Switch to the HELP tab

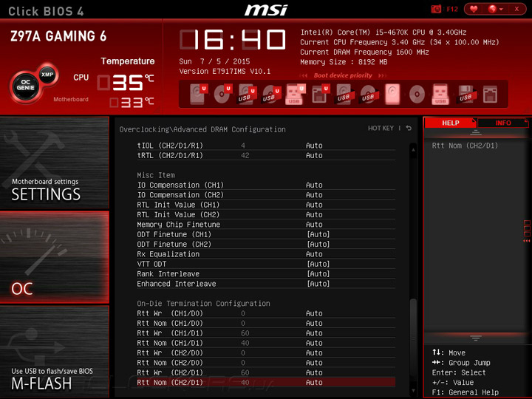[451, 123]
